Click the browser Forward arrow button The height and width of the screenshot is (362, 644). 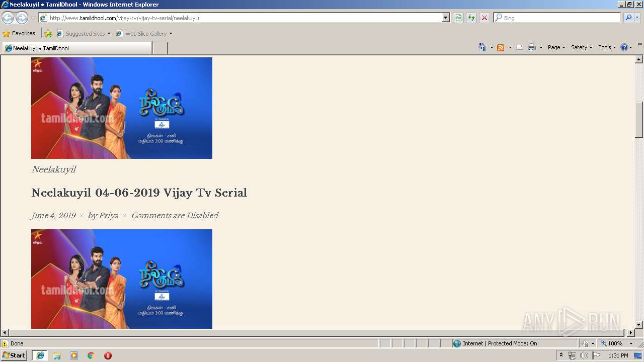(x=22, y=18)
